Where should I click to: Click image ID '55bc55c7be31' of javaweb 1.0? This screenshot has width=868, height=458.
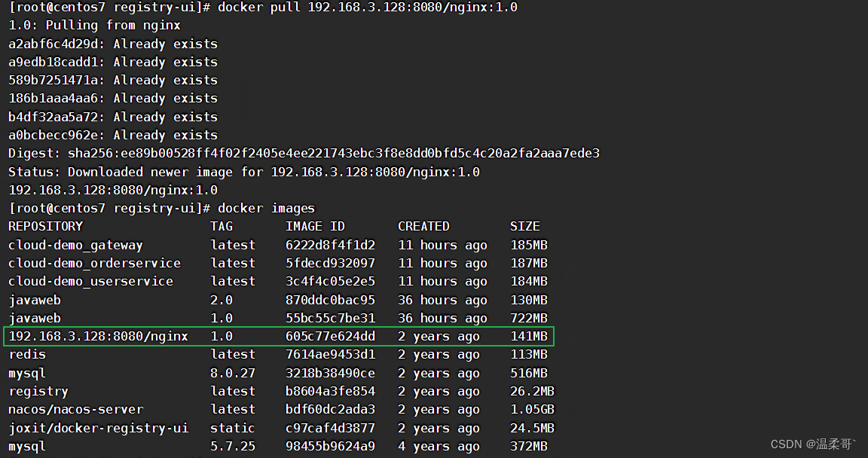(331, 318)
